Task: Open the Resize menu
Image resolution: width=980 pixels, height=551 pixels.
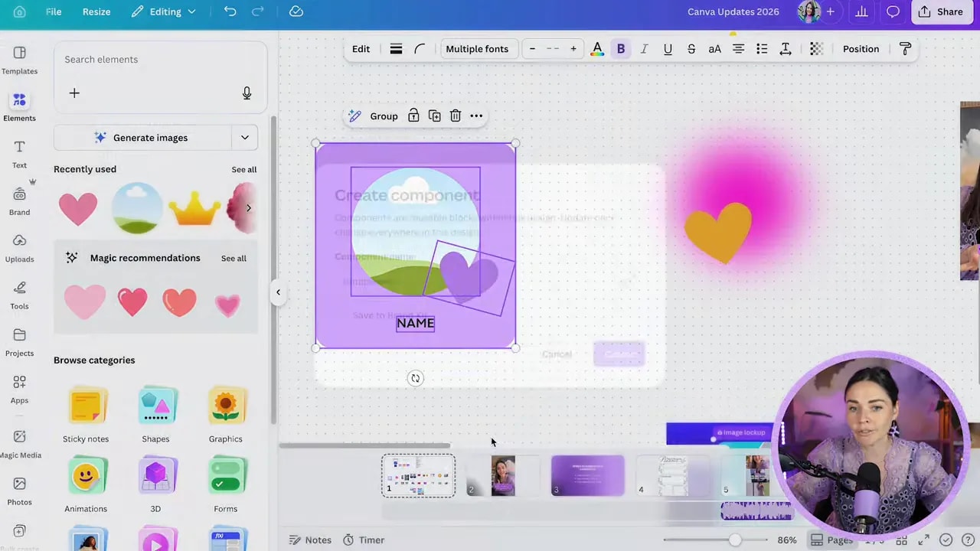Action: [x=96, y=11]
